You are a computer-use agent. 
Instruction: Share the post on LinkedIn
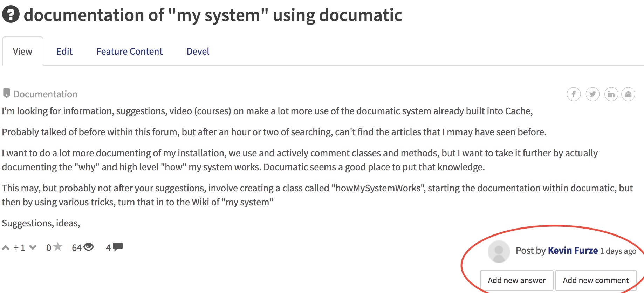pos(611,94)
